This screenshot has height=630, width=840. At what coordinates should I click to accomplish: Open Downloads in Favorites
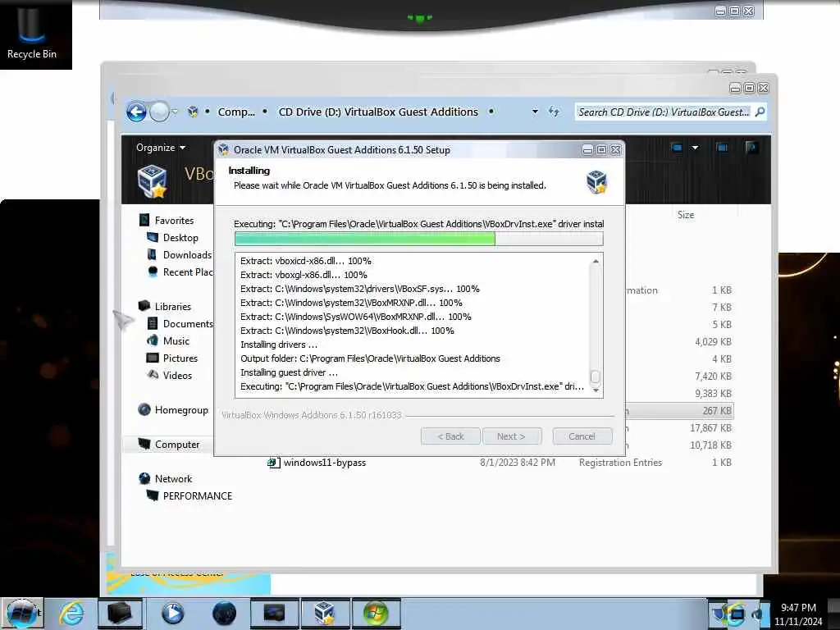pos(187,254)
